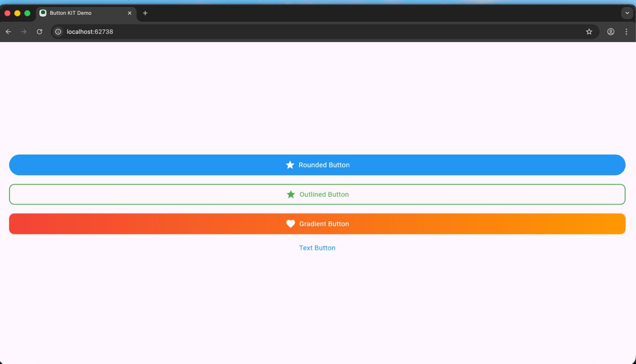Reload the page with the refresh icon
This screenshot has width=636, height=364.
click(39, 32)
